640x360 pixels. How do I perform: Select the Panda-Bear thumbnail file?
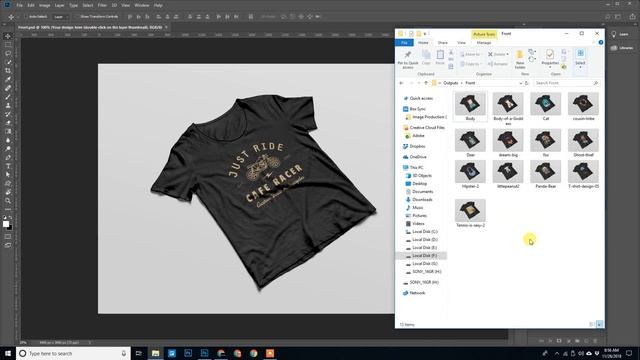[x=546, y=174]
